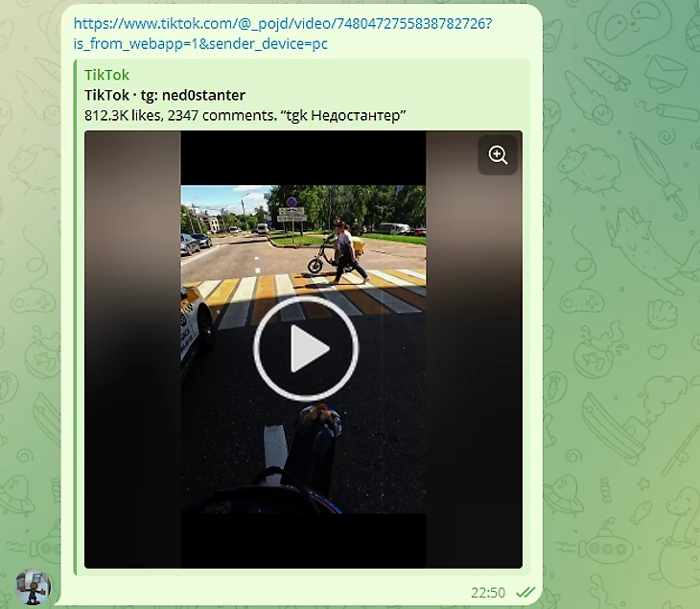The image size is (700, 609).
Task: Click the white taxi car in thumbnail
Action: click(x=196, y=326)
